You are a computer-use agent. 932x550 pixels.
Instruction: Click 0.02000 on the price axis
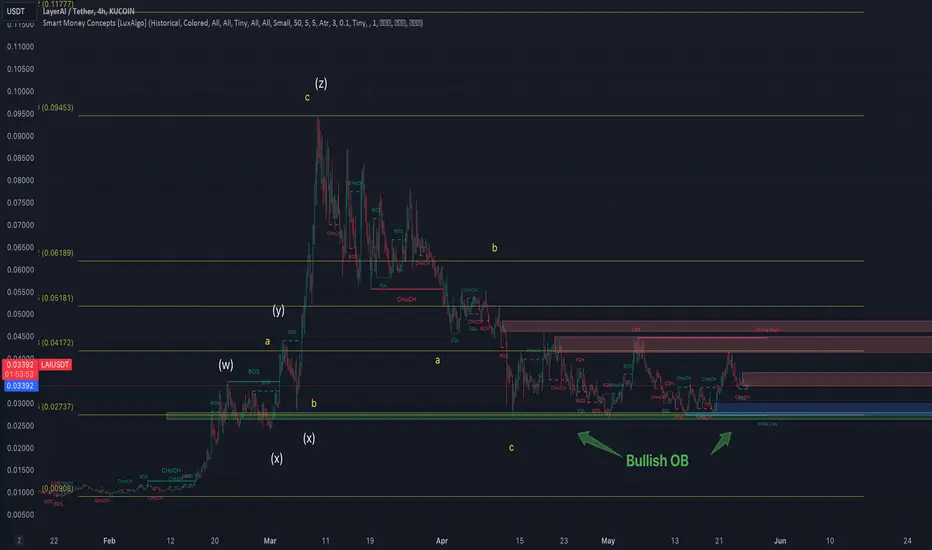coord(20,448)
